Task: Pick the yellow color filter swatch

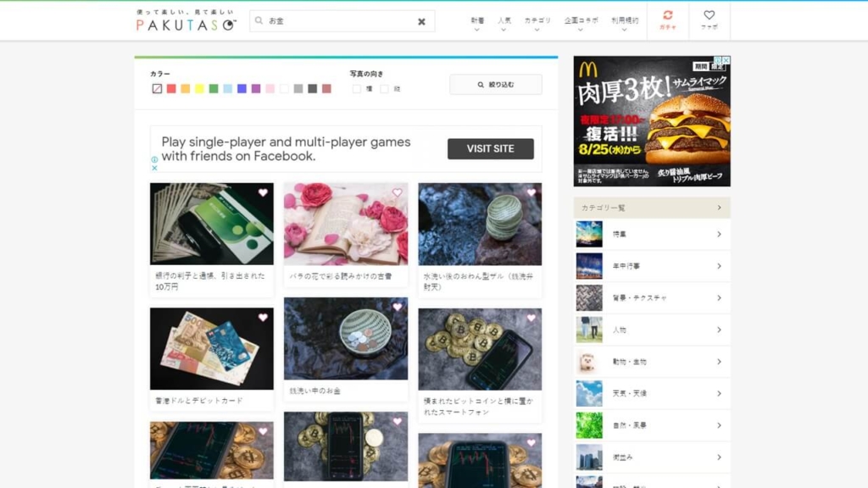Action: tap(199, 88)
